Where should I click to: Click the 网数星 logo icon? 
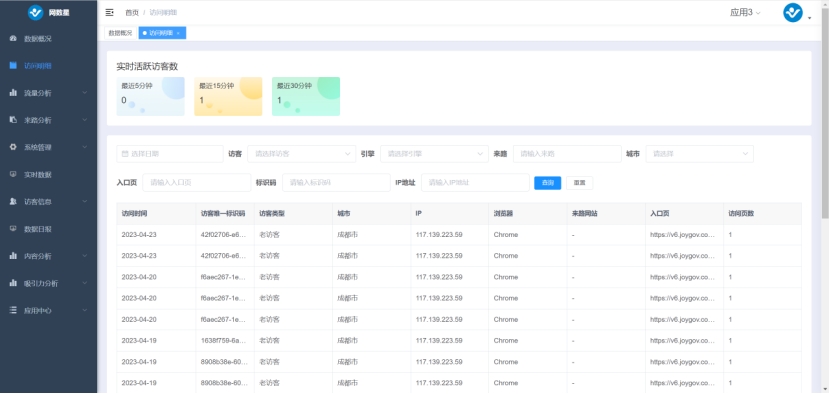tap(35, 12)
